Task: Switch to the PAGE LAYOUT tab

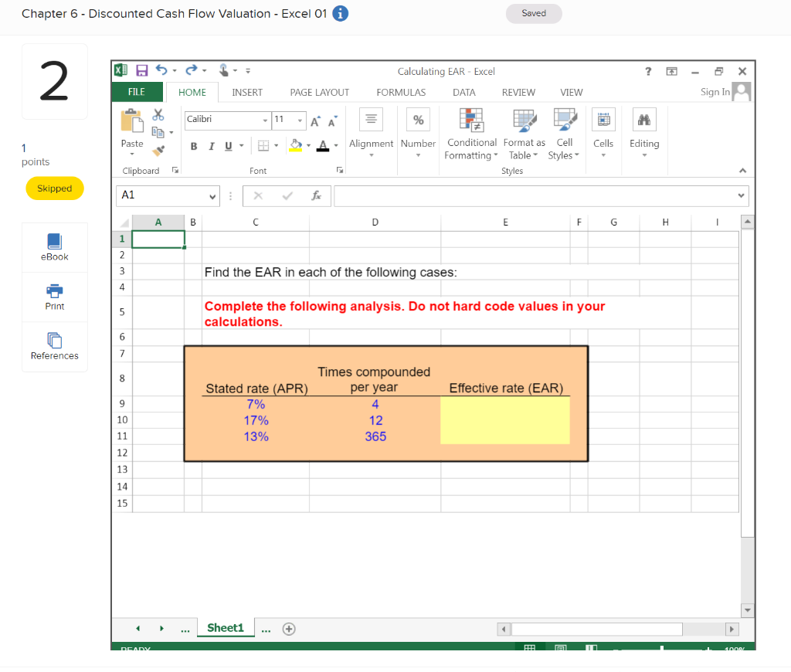Action: (x=319, y=93)
